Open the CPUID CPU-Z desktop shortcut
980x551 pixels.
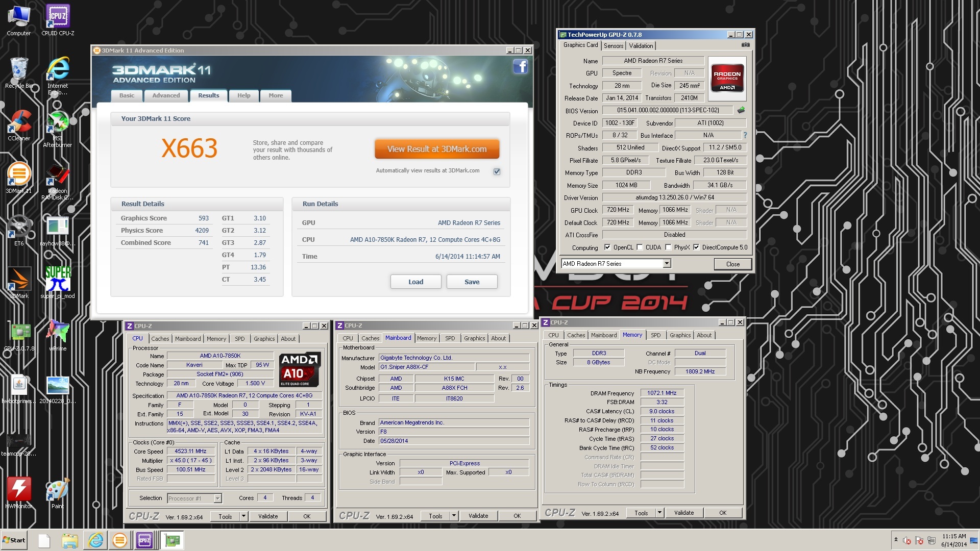point(58,20)
